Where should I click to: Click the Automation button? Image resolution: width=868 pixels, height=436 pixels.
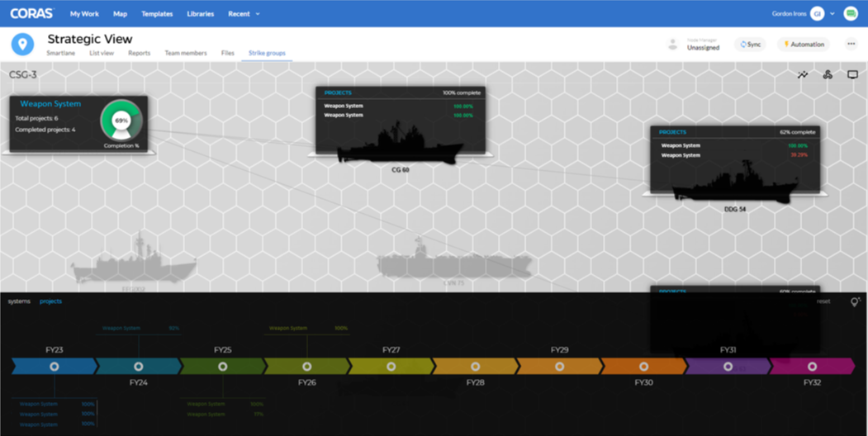(x=804, y=45)
